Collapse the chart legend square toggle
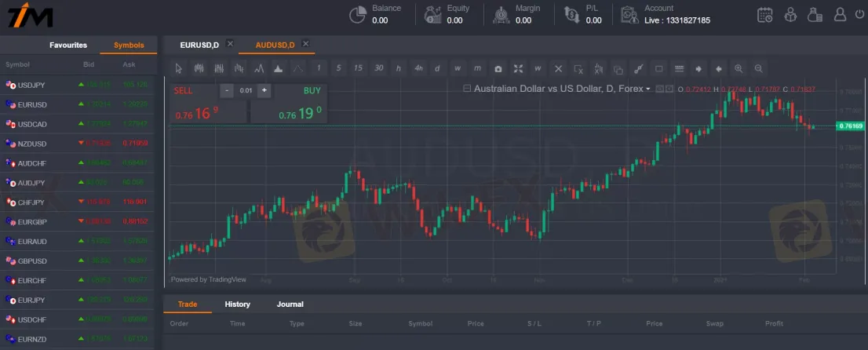The height and width of the screenshot is (350, 868). (x=467, y=88)
